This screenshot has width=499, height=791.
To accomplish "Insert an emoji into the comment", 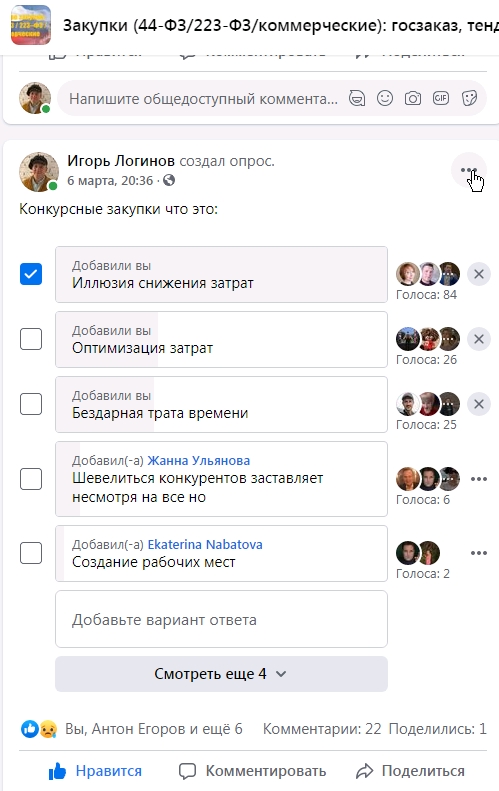I will coord(385,98).
